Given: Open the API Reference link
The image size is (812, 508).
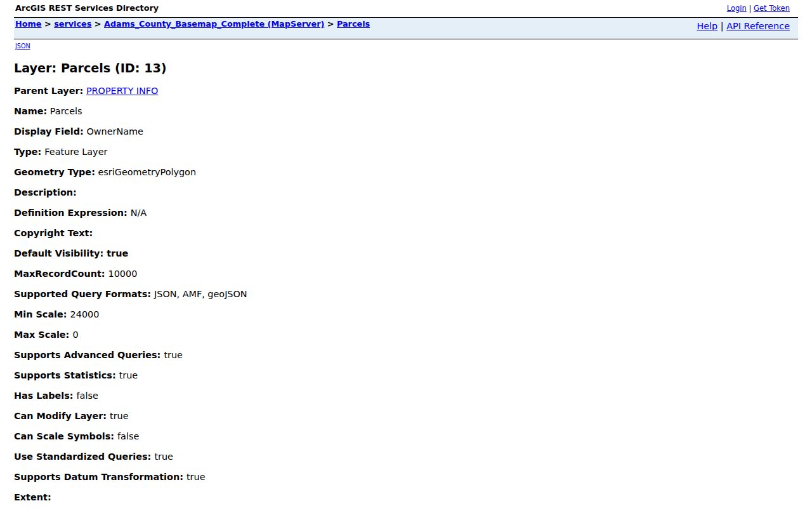Looking at the screenshot, I should coord(758,26).
